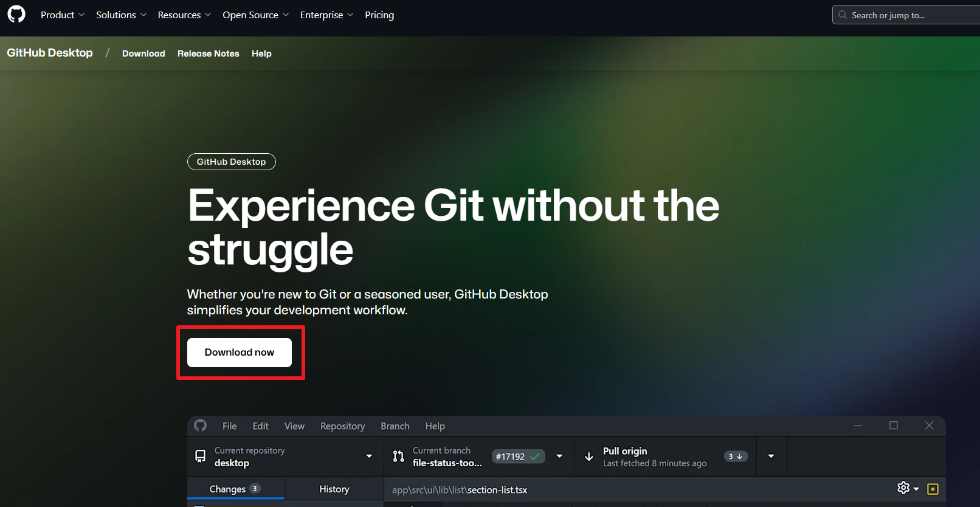980x507 pixels.
Task: Click the 3 commits behind badge
Action: tap(736, 457)
